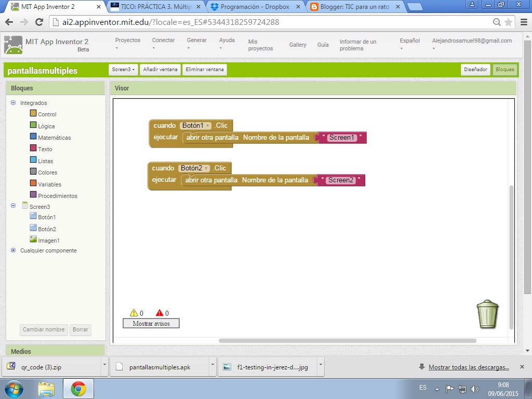Click the Screen2 text block

(340, 180)
